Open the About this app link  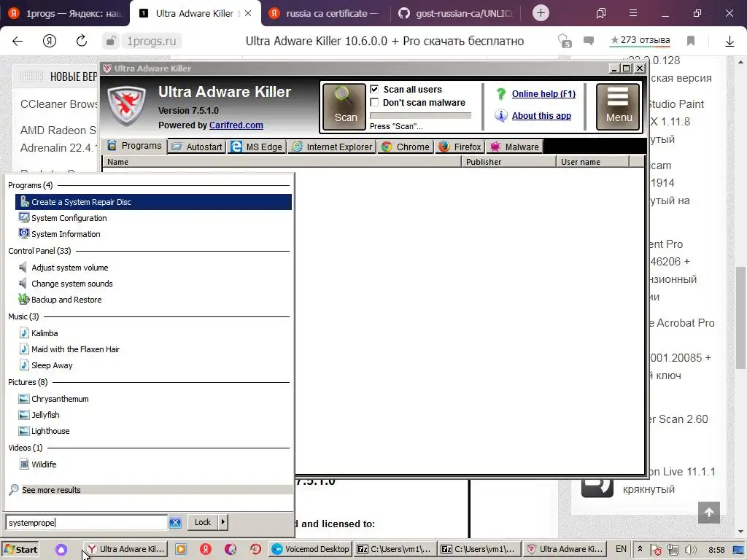541,116
